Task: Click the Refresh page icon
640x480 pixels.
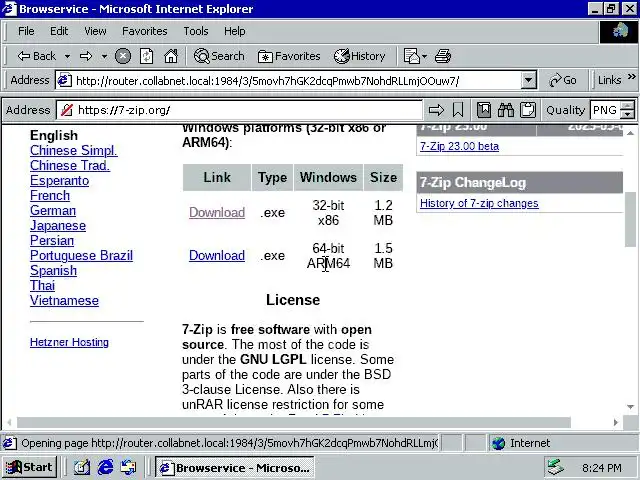Action: coord(147,56)
